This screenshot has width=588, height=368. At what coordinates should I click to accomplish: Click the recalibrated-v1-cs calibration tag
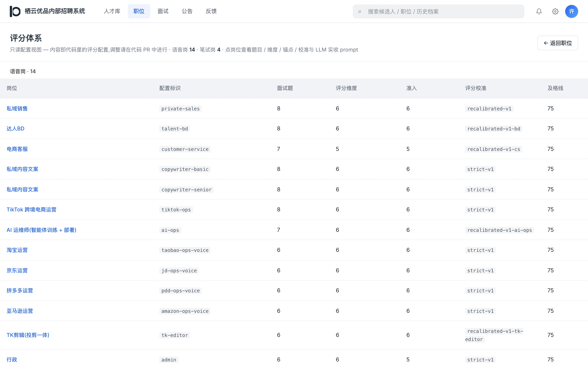click(x=493, y=149)
